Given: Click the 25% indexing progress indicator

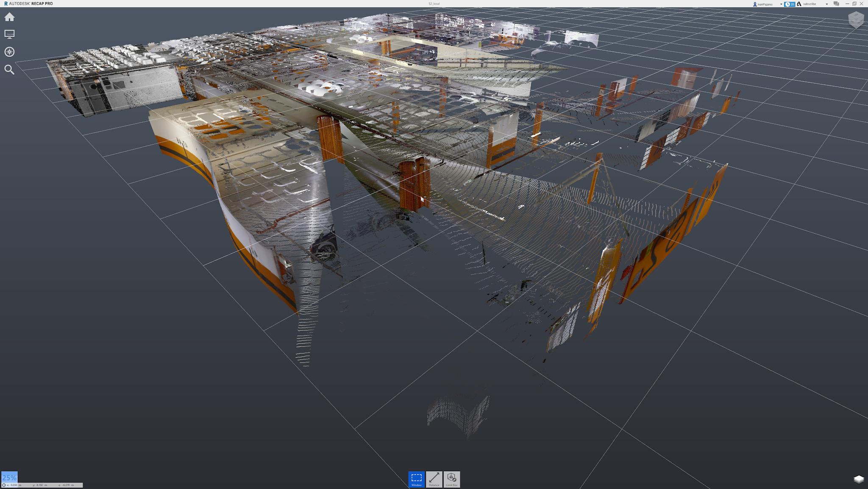Looking at the screenshot, I should click(x=9, y=477).
